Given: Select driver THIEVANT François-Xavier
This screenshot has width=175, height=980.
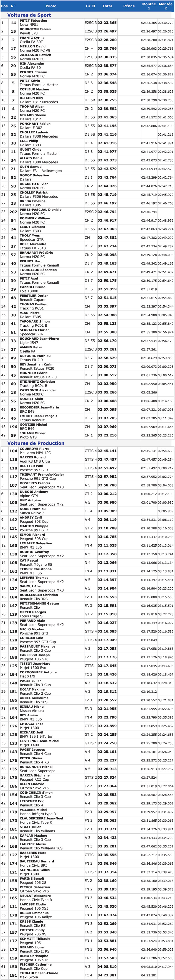Looking at the screenshot, I should point(42,475).
